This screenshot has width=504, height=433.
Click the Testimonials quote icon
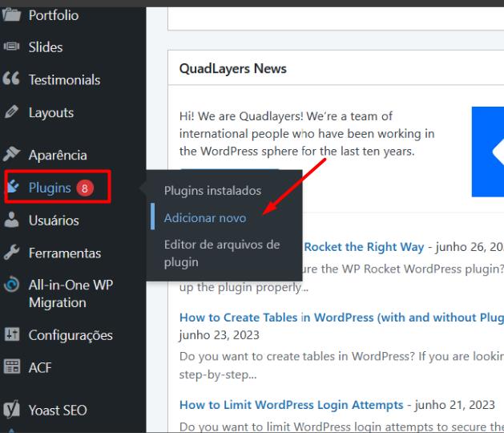pos(11,80)
